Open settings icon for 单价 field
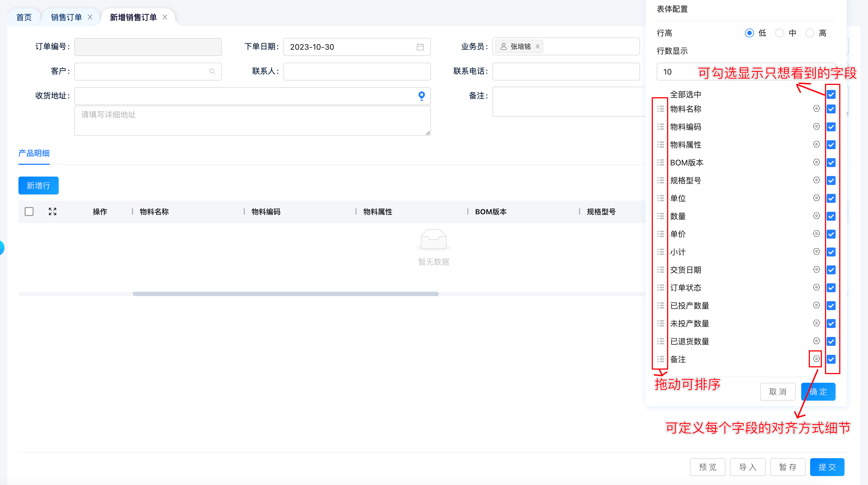Image resolution: width=868 pixels, height=485 pixels. [816, 234]
